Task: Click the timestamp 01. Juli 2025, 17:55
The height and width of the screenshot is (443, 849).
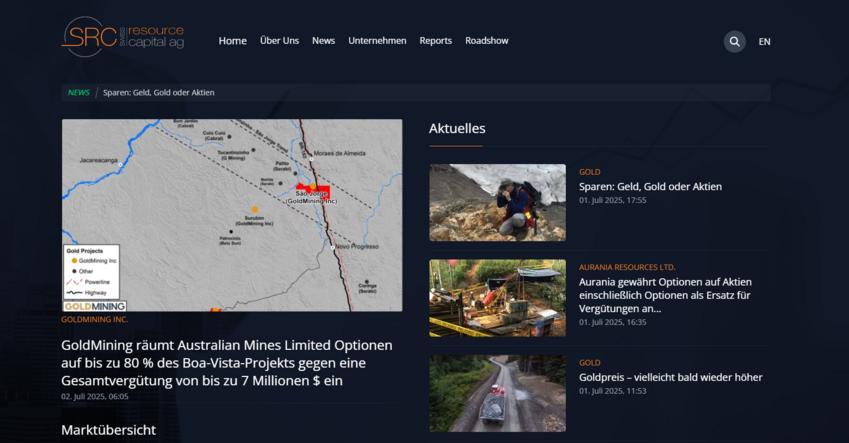Action: (612, 200)
